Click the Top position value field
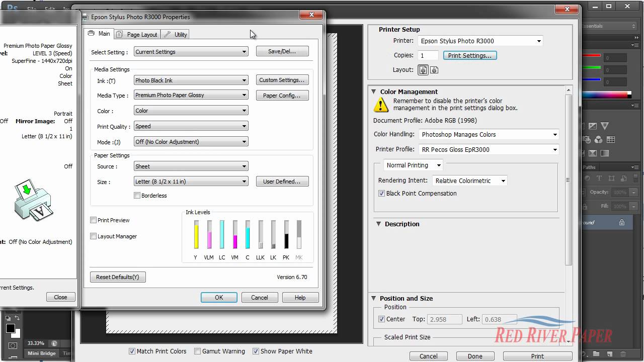 (x=444, y=319)
